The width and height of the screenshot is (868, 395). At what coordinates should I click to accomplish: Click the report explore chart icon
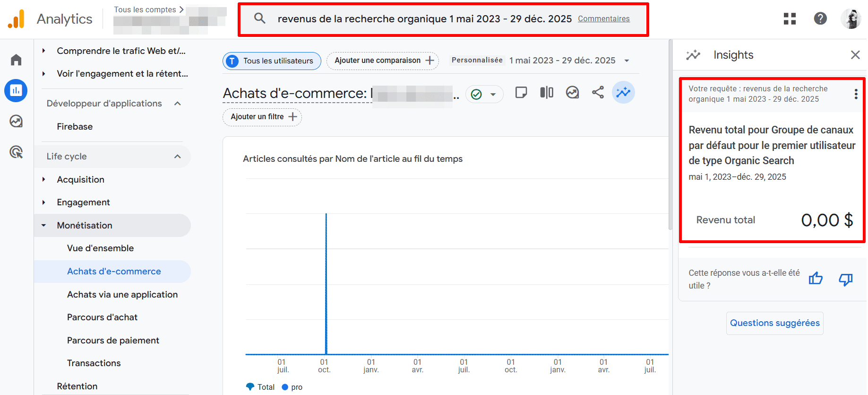point(572,92)
